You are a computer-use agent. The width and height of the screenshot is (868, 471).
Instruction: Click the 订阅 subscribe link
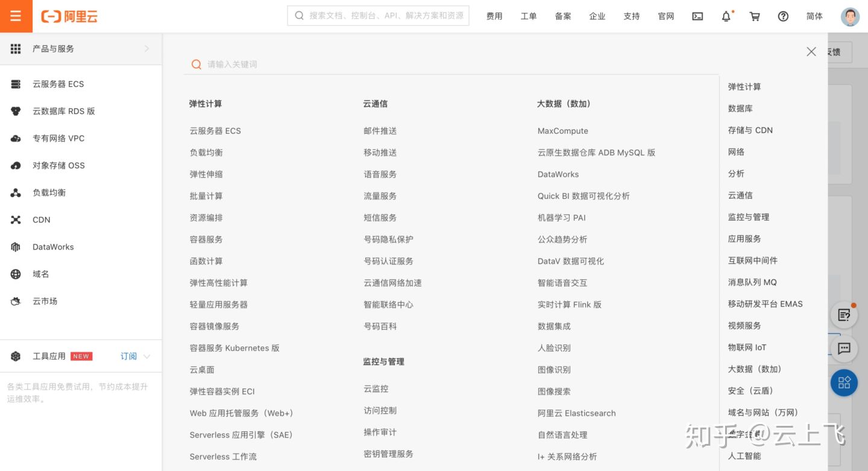(128, 357)
